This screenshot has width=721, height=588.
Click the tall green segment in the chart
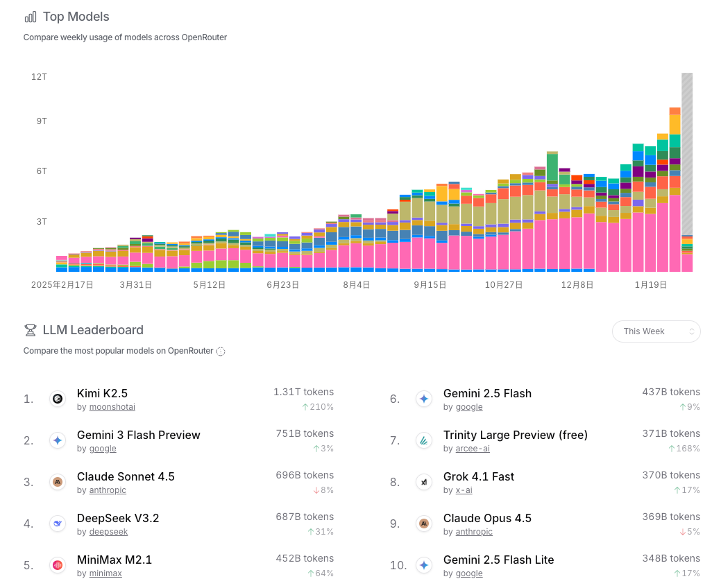(552, 168)
